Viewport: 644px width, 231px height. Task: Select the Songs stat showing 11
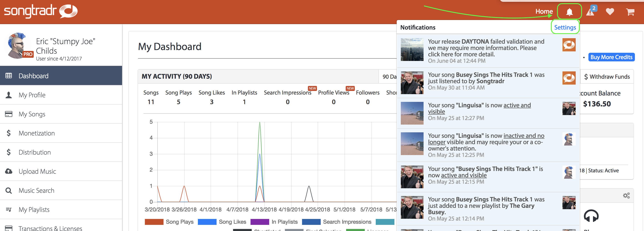[x=151, y=97]
